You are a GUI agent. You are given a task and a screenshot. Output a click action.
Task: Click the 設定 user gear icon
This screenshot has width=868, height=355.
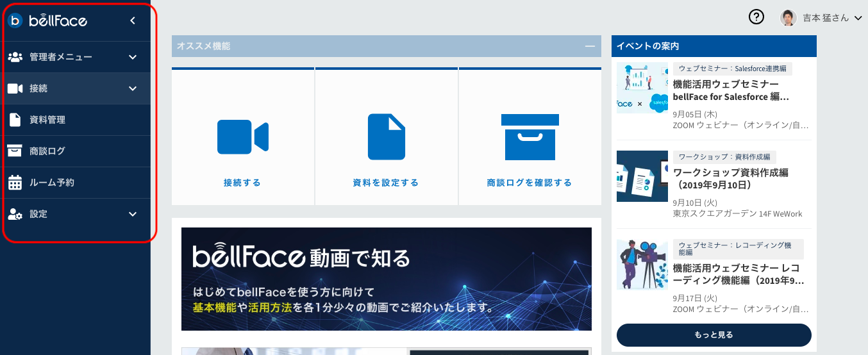pyautogui.click(x=15, y=214)
